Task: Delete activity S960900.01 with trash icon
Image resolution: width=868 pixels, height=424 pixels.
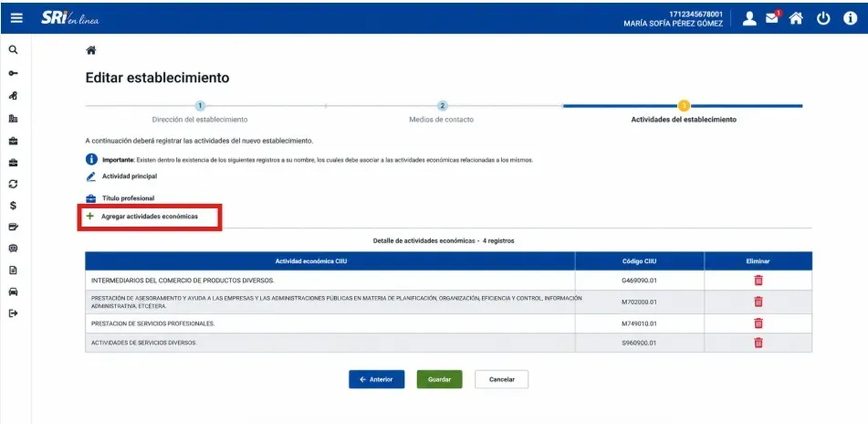Action: [758, 343]
